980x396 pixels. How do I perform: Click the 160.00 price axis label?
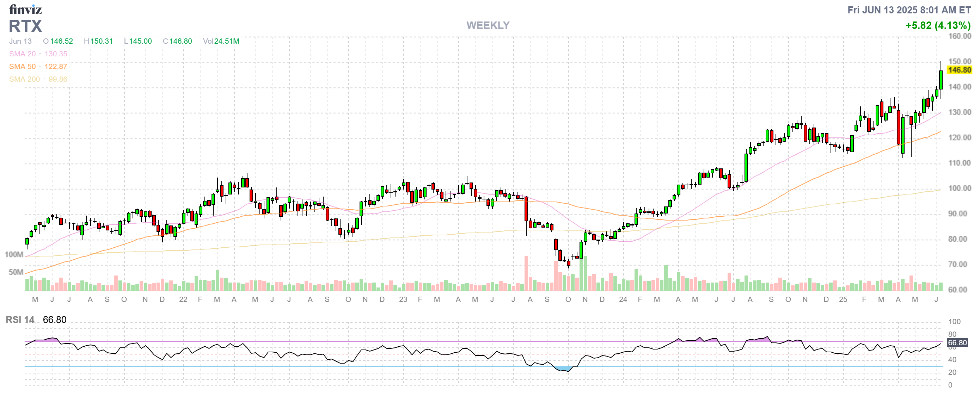(x=959, y=37)
